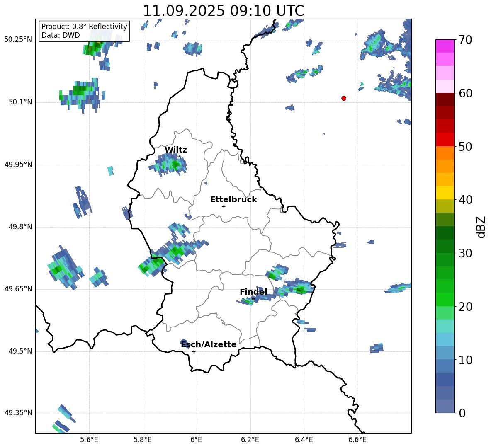Screen dimensions: 491x448
Task: Click the bottom slate-blue colorbar segment near 0
Action: [x=445, y=406]
